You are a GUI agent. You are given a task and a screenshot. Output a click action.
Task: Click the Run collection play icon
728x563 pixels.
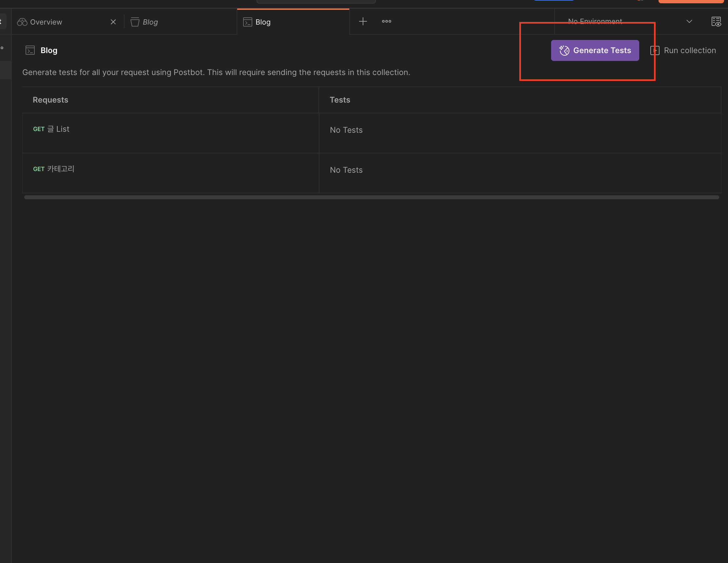[654, 50]
